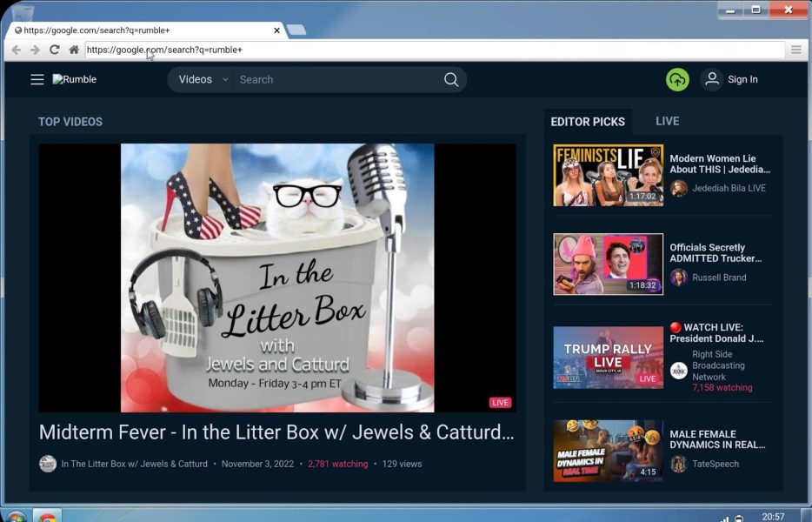Switch to the Live tab
The height and width of the screenshot is (522, 812).
(667, 121)
